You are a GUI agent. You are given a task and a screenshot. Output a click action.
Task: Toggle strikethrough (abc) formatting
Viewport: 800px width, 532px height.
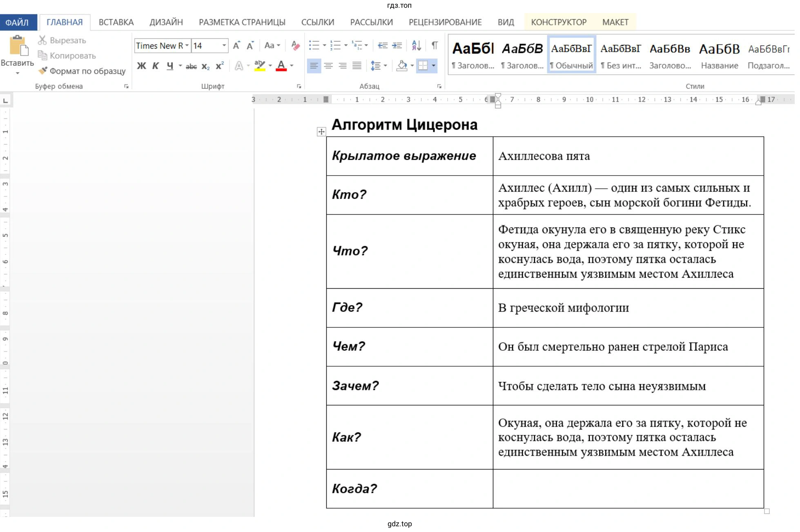(x=191, y=66)
